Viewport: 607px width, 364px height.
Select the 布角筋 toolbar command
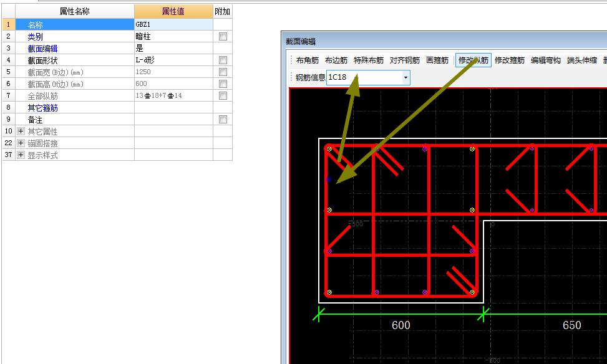(x=308, y=60)
